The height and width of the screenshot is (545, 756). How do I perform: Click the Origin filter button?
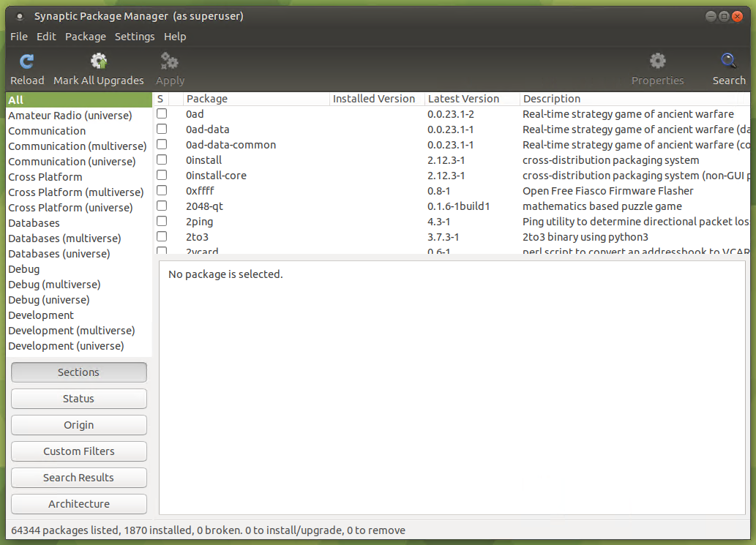click(x=78, y=425)
